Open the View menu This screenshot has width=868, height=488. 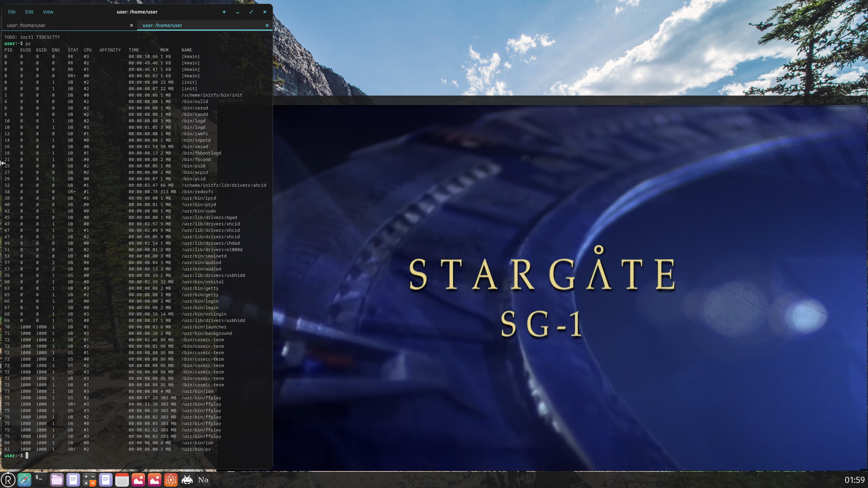click(x=48, y=12)
